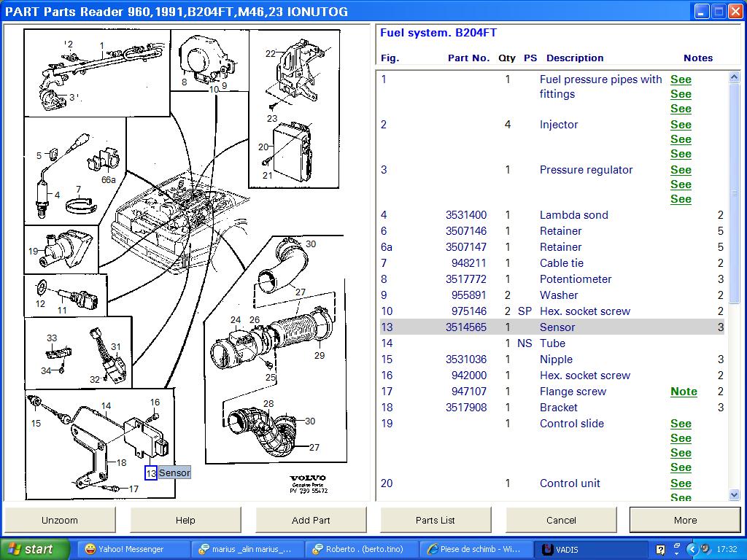Select the Potentiometer row

(552, 279)
